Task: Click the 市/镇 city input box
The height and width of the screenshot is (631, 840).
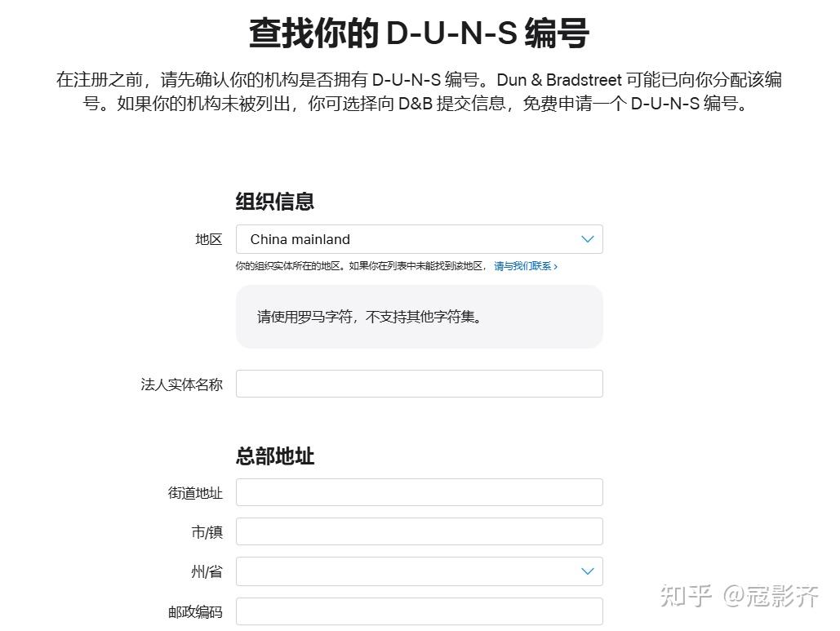Action: [x=419, y=531]
